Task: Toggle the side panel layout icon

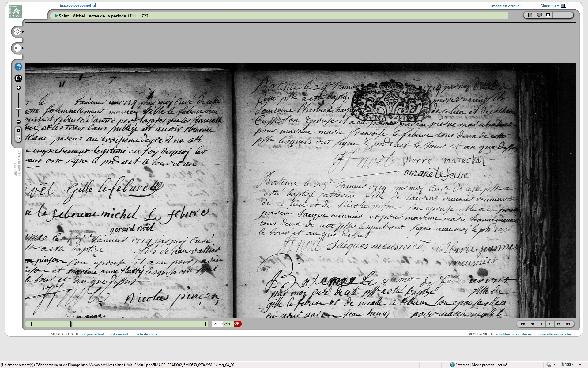Action: point(530,15)
